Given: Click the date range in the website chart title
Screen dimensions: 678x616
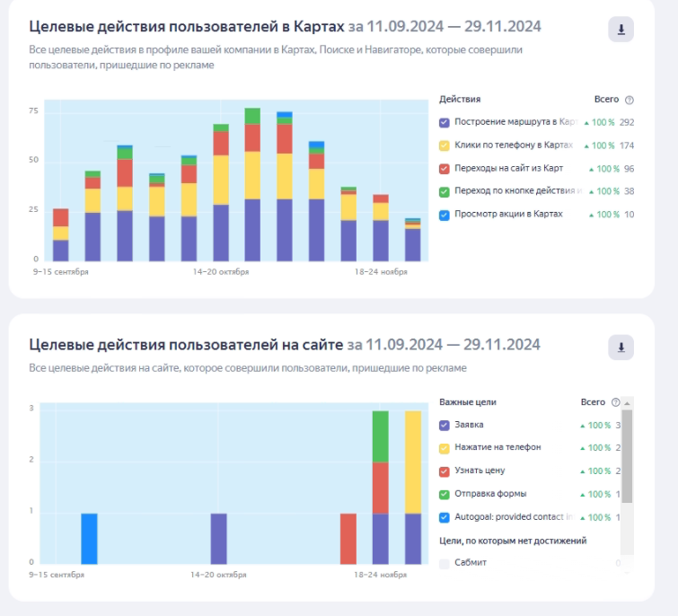Looking at the screenshot, I should 444,345.
